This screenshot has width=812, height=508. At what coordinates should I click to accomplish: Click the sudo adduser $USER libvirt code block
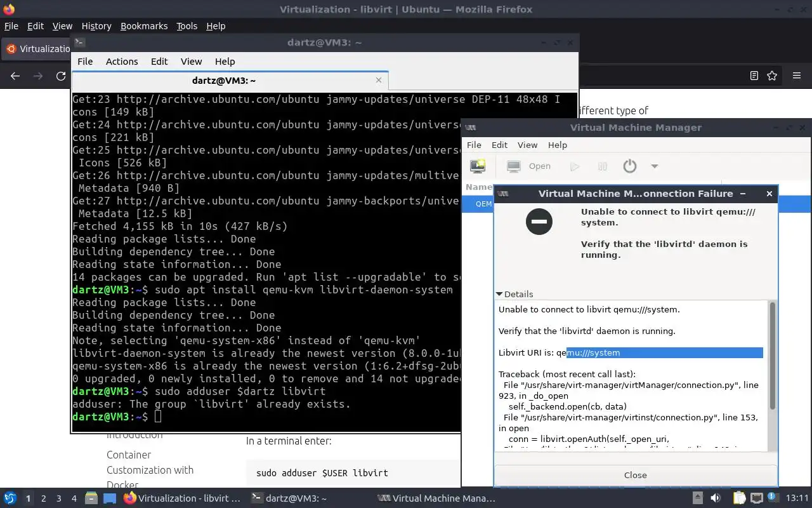(353, 473)
